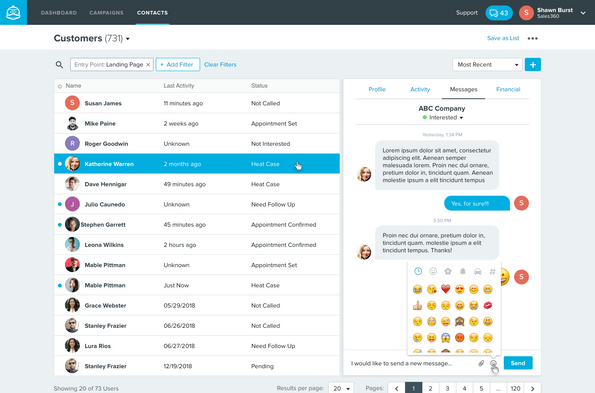The width and height of the screenshot is (595, 393).
Task: Select the thumbs up emoji
Action: 417,305
